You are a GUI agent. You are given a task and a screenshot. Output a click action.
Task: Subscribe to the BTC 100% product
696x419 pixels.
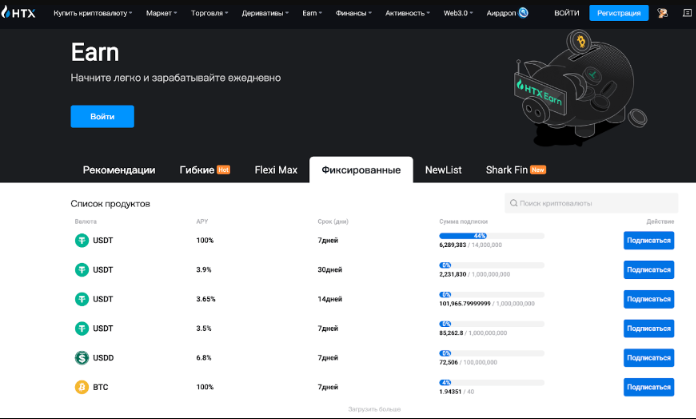649,387
